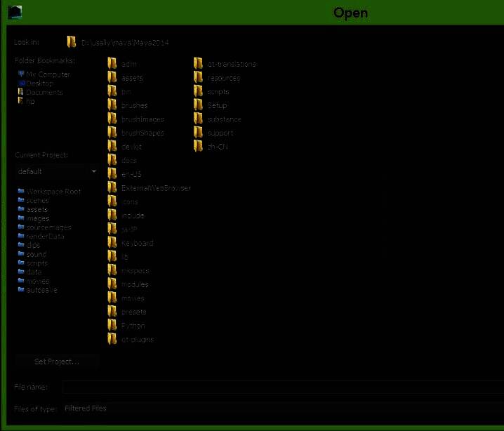Viewport: 504px width, 431px height.
Task: Jump to the sourceimages project folder
Action: tap(48, 227)
